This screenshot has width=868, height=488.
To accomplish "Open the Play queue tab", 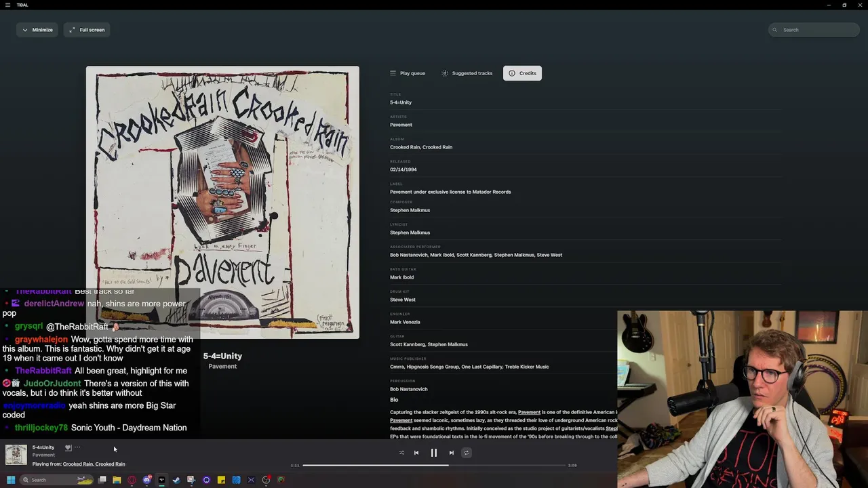I will tap(408, 73).
